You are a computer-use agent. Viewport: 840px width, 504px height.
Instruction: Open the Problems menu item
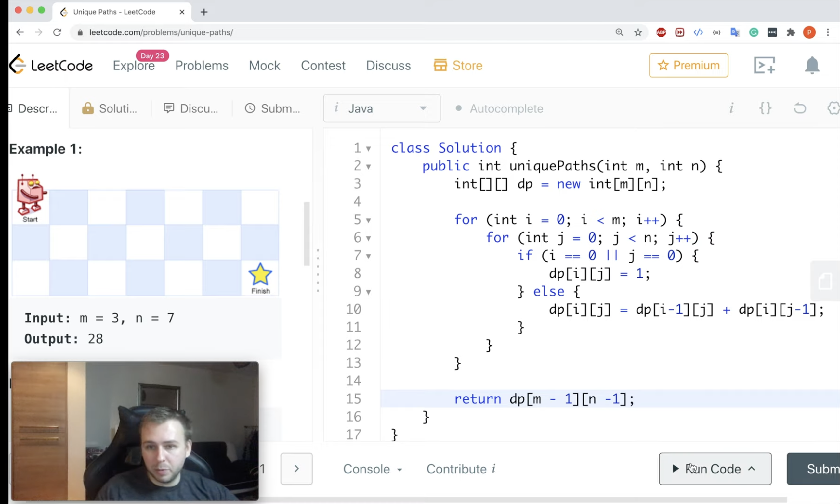tap(202, 66)
